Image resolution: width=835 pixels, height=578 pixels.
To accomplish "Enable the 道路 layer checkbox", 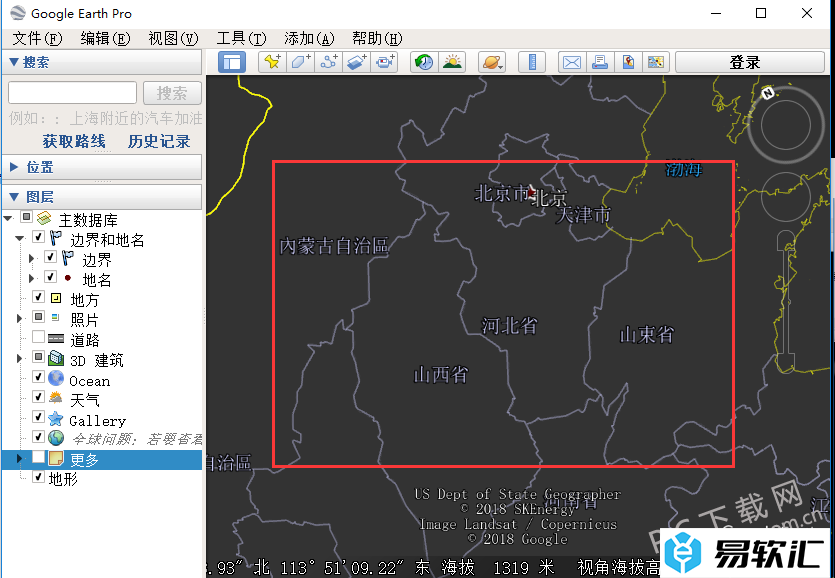I will coord(38,337).
